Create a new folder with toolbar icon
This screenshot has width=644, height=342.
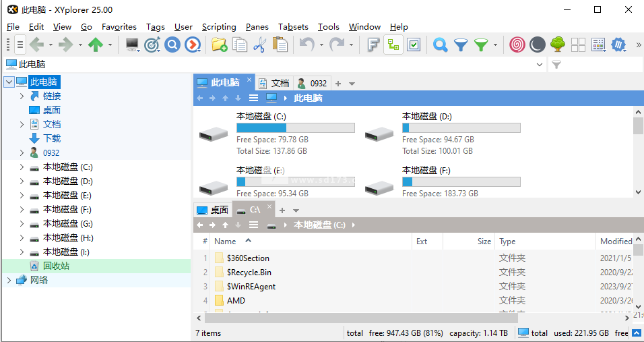220,45
